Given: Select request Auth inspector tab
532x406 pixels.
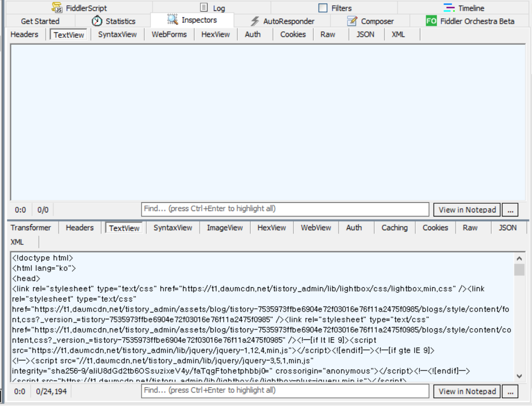Looking at the screenshot, I should click(253, 34).
